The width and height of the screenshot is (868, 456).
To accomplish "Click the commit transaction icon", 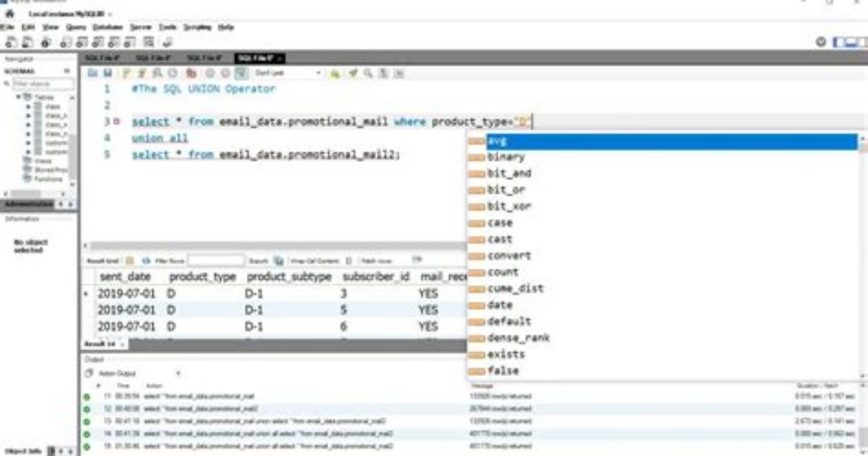I will point(210,73).
